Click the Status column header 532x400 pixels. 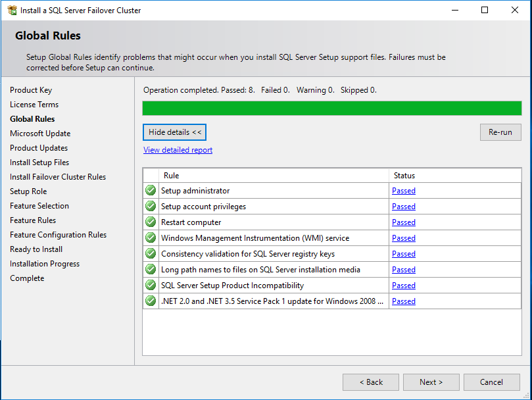pos(454,176)
